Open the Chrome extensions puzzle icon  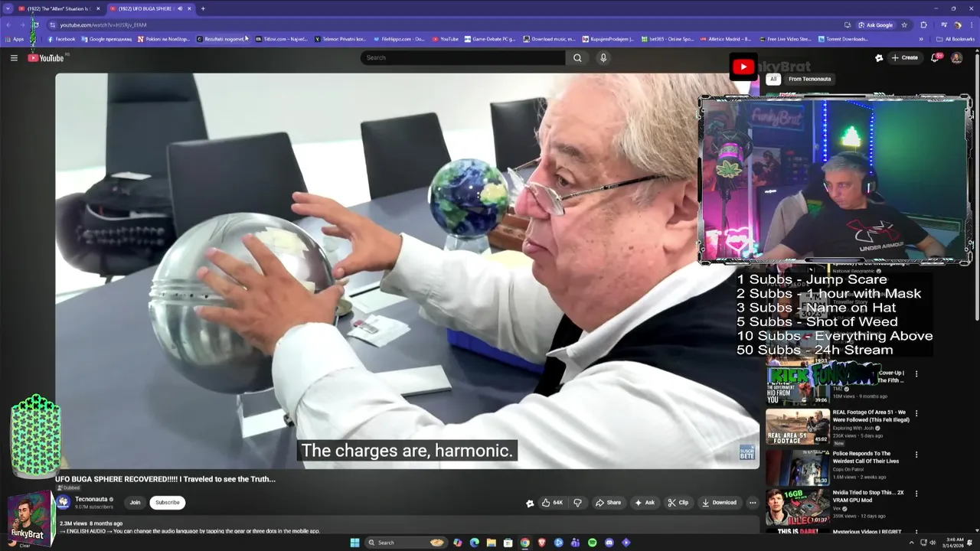point(923,24)
